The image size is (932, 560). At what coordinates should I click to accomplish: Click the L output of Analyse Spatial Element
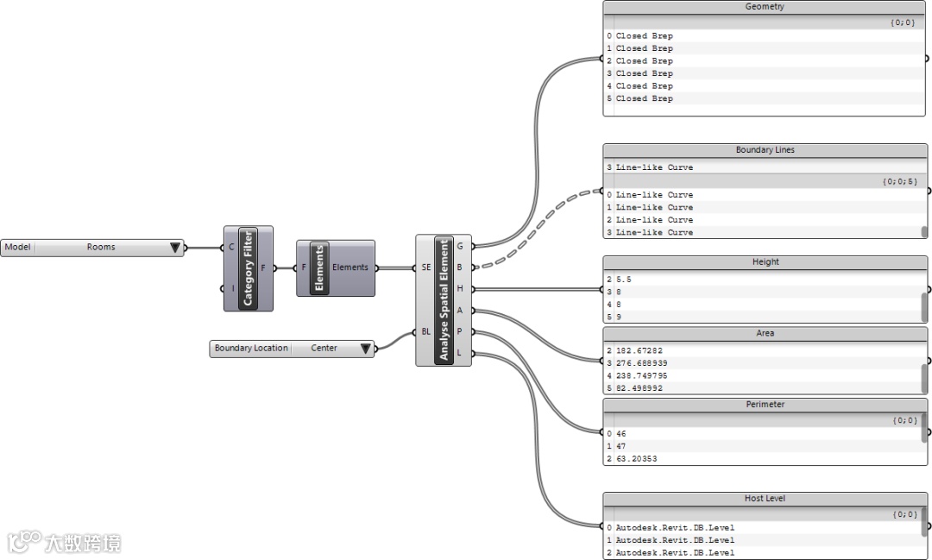click(x=459, y=353)
